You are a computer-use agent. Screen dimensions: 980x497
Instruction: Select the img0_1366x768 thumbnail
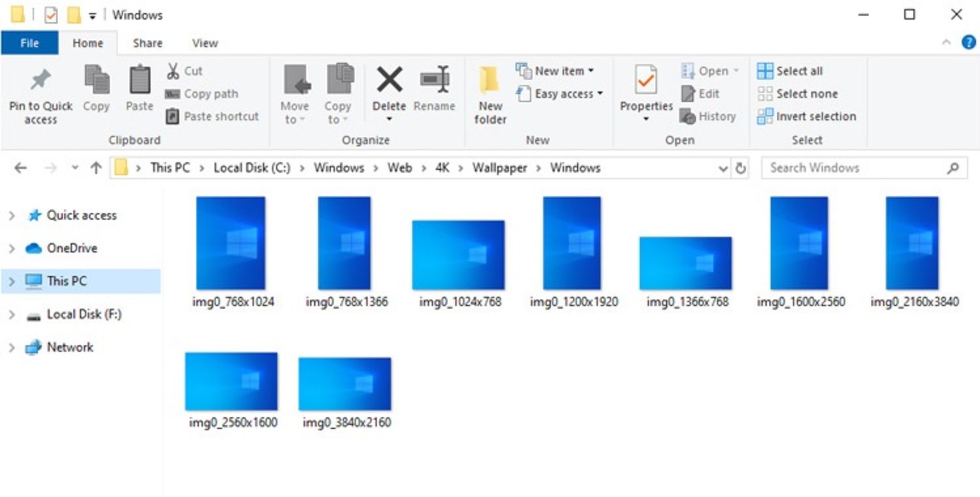(x=685, y=263)
